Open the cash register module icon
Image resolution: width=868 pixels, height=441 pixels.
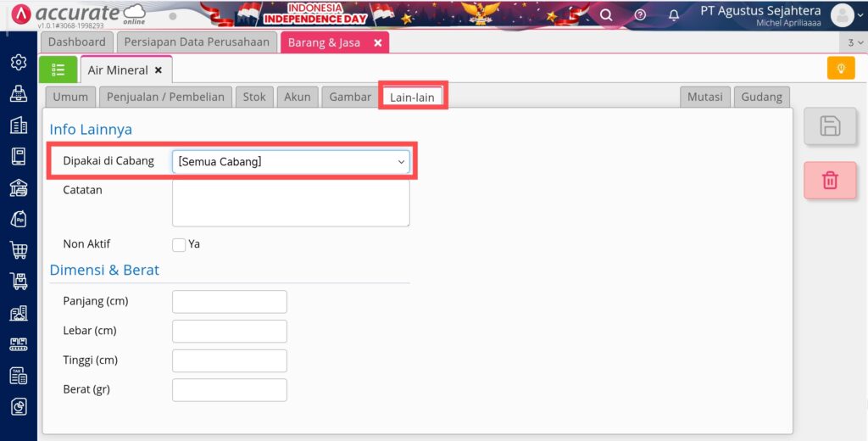point(19,93)
